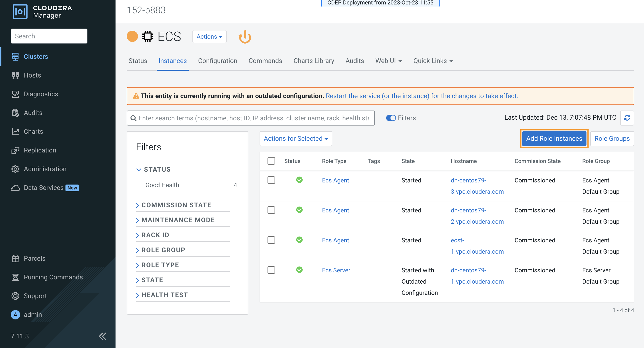Open the Quick Links dropdown
The width and height of the screenshot is (644, 348).
(433, 61)
